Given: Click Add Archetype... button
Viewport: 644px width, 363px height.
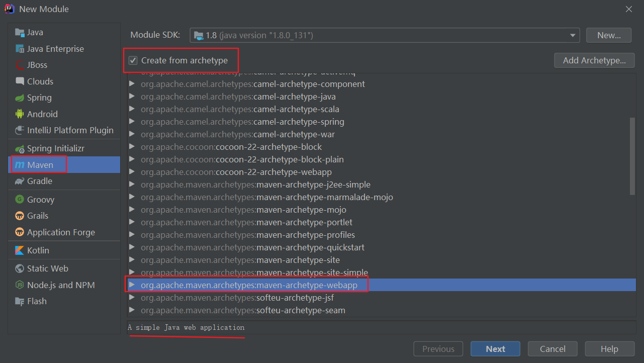Looking at the screenshot, I should click(594, 60).
